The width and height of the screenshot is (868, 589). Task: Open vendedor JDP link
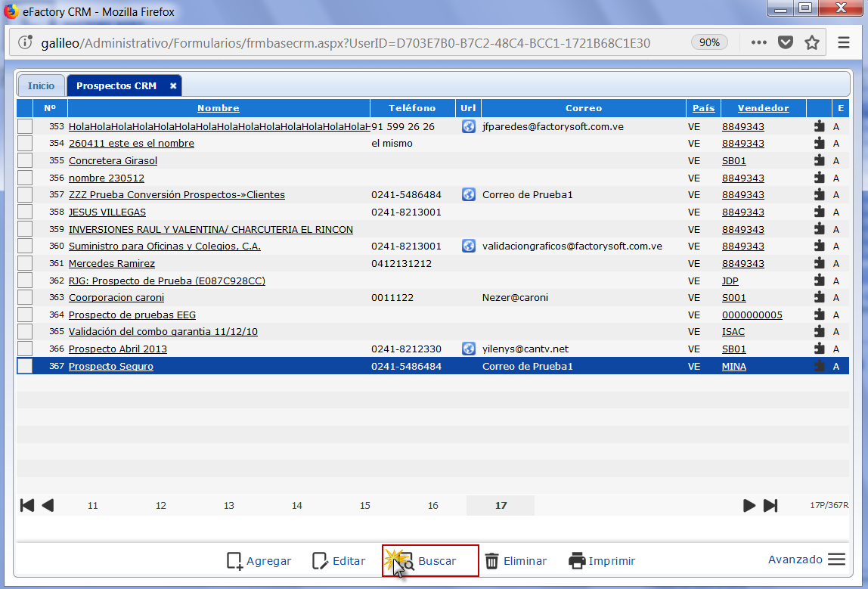730,281
